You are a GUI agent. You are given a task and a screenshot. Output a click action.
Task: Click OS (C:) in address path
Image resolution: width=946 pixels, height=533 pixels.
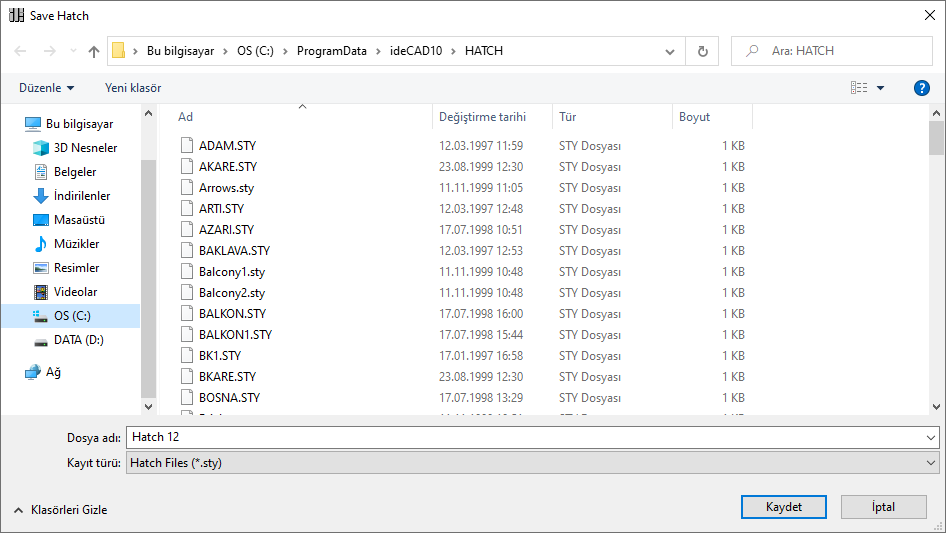[255, 51]
